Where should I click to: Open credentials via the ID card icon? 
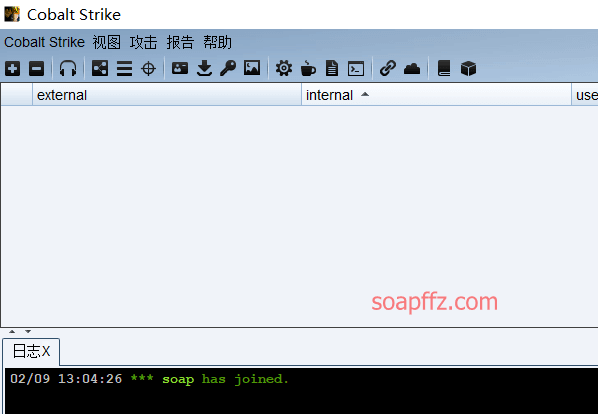(180, 68)
